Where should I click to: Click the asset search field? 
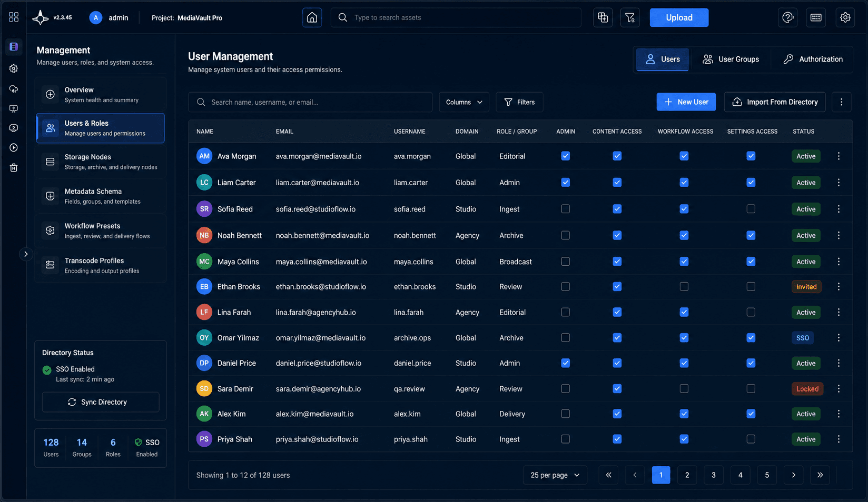(x=456, y=17)
